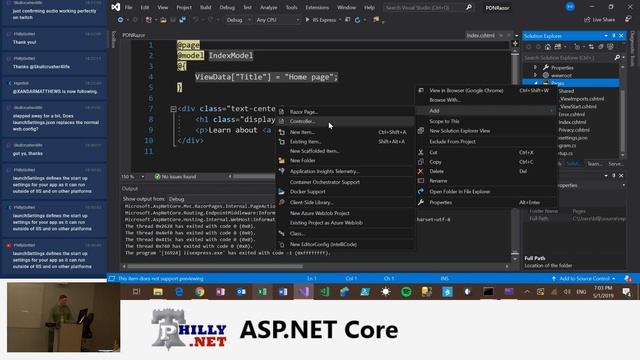Select Scope to This in context menu
Screen dimensions: 640x360
(x=486, y=121)
